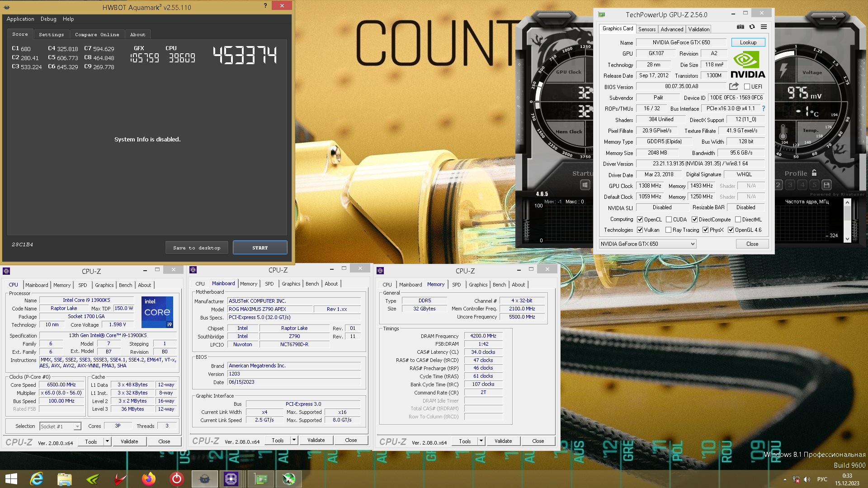Toggle the Vulkan checkbox
Viewport: 868px width, 488px height.
[x=640, y=230]
